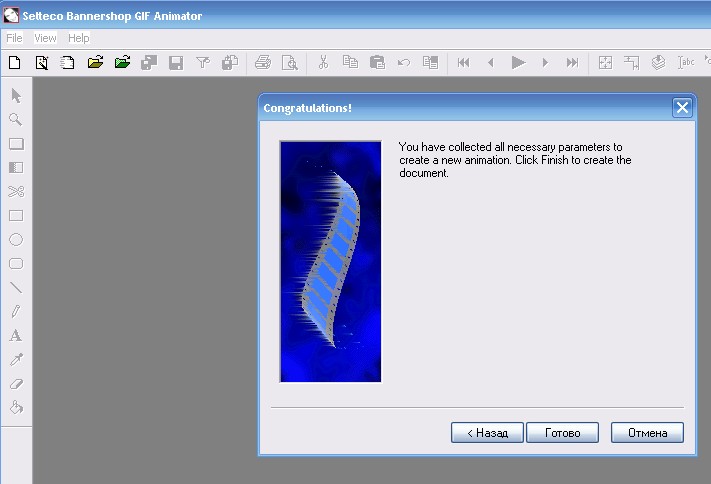Select the Ellipse tool
The height and width of the screenshot is (484, 711).
click(16, 240)
